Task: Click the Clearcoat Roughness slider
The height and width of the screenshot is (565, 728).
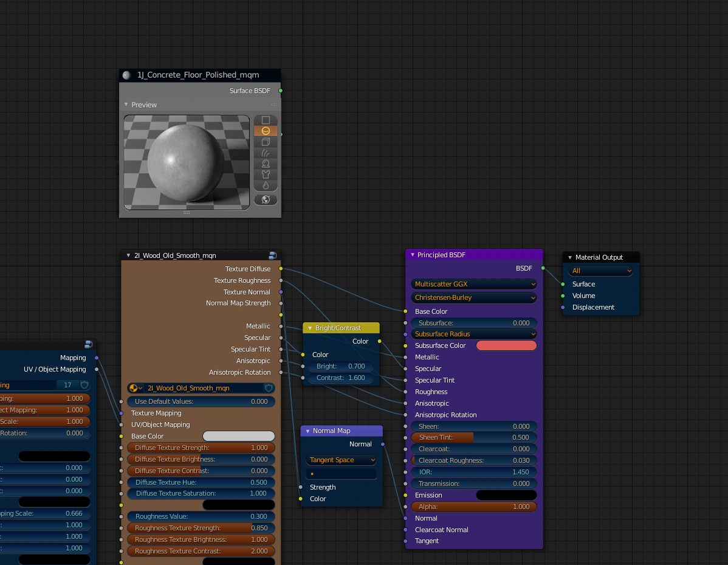Action: (x=473, y=460)
